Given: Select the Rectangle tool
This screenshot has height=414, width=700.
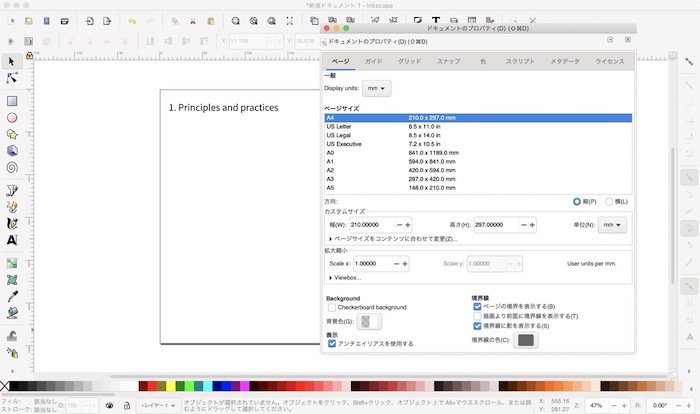Looking at the screenshot, I should (x=12, y=101).
